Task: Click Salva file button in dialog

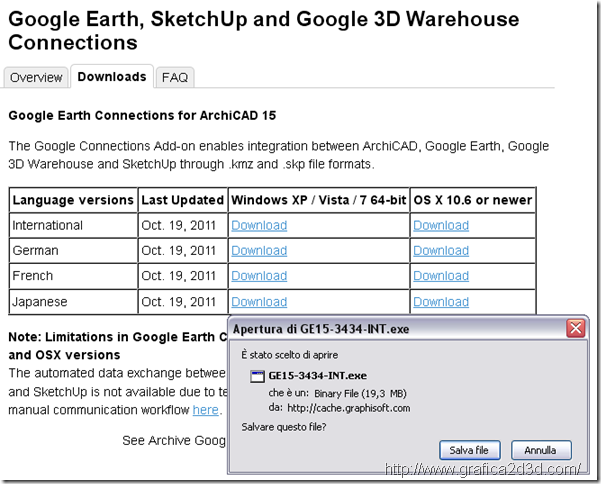Action: pos(470,450)
